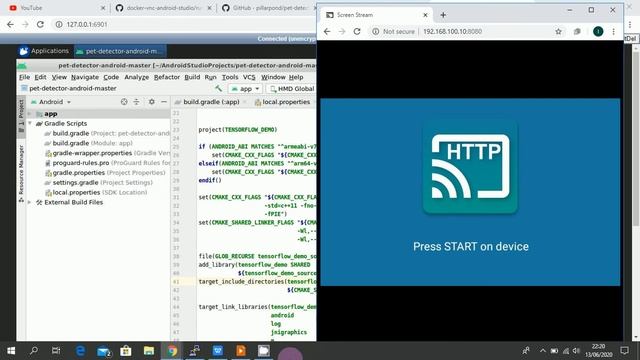Open the Refactor menu
640x360 pixels.
(167, 77)
